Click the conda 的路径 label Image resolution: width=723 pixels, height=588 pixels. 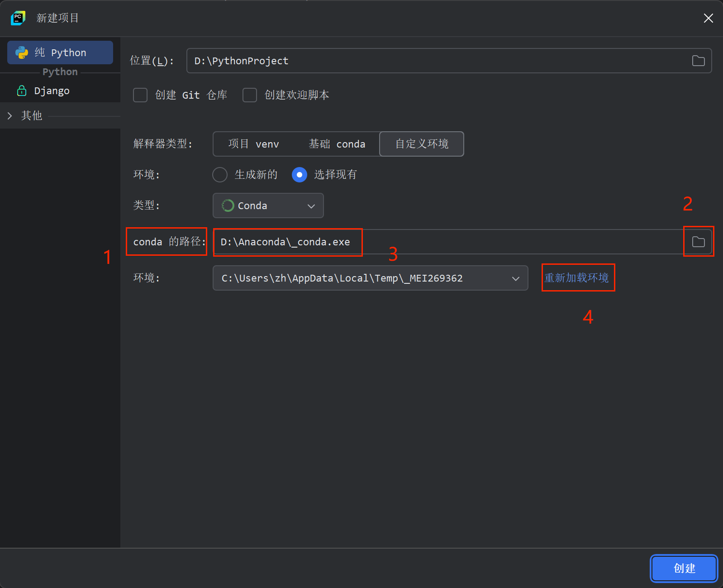coord(170,242)
